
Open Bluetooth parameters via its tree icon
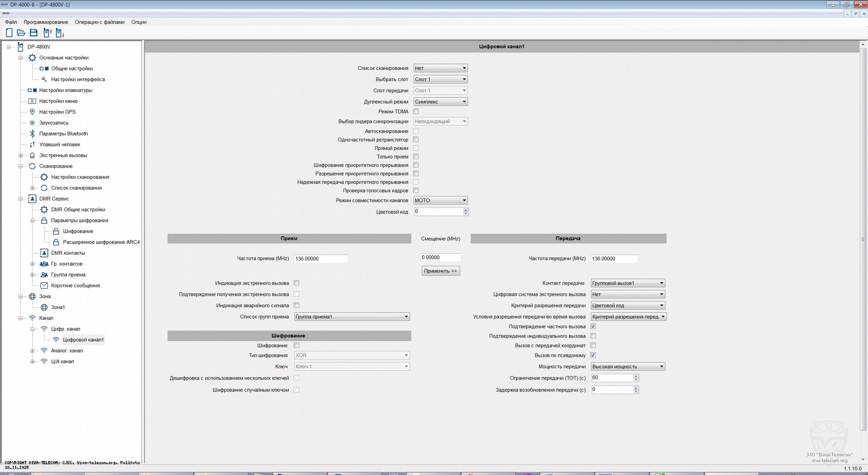[32, 134]
